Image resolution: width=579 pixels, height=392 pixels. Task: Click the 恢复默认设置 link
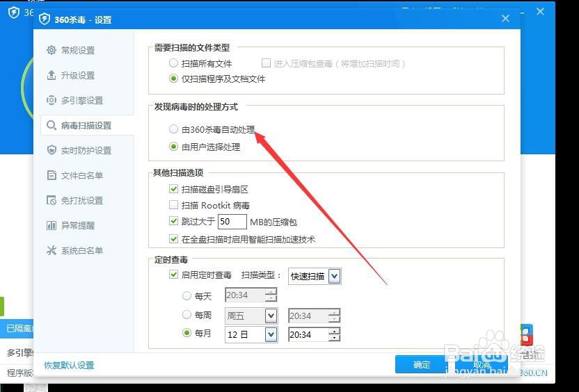69,366
